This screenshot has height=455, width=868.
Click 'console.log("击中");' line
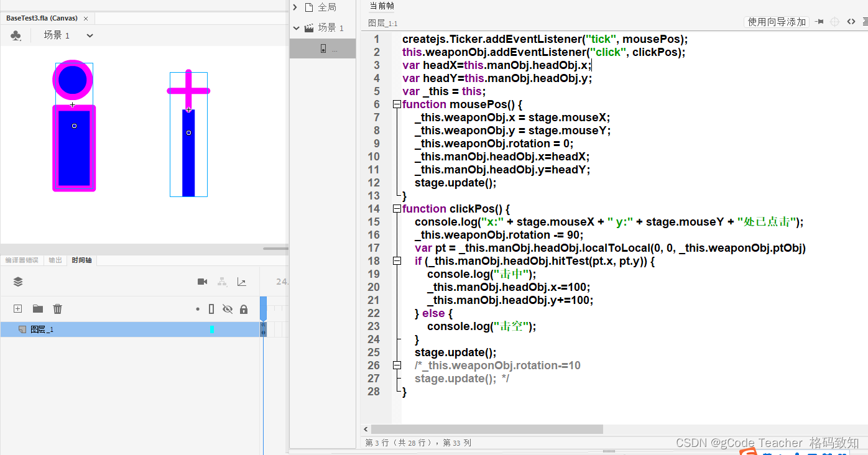point(481,274)
